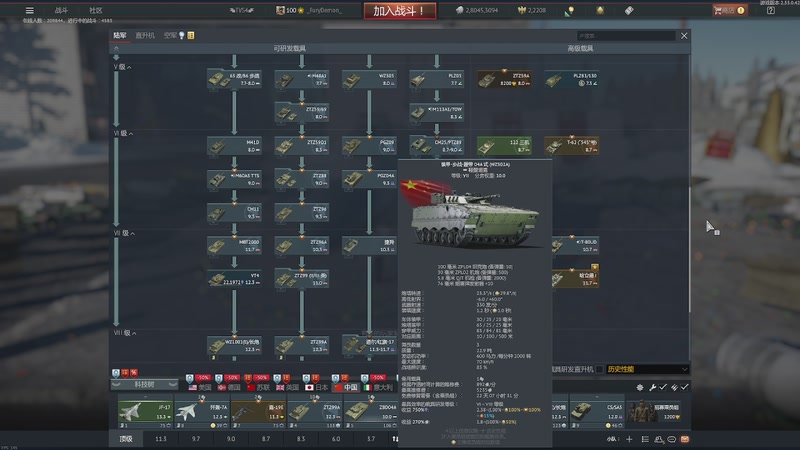Select the JF-17 crew slot
Viewport: 800px width, 450px height.
pos(145,411)
